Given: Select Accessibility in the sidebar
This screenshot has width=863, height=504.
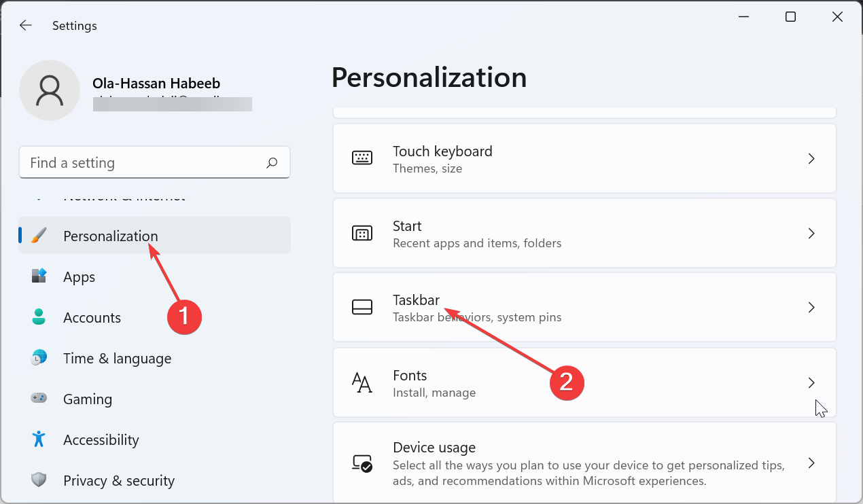Looking at the screenshot, I should [x=101, y=440].
